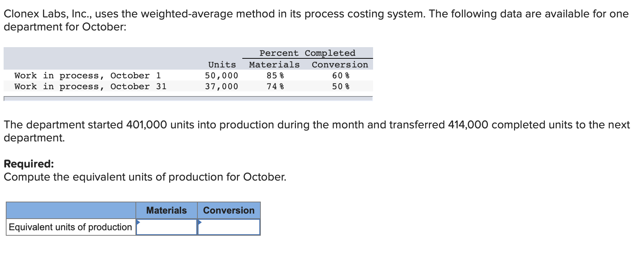This screenshot has height=256, width=644.
Task: Click the 74% Materials percentage
Action: click(x=276, y=86)
